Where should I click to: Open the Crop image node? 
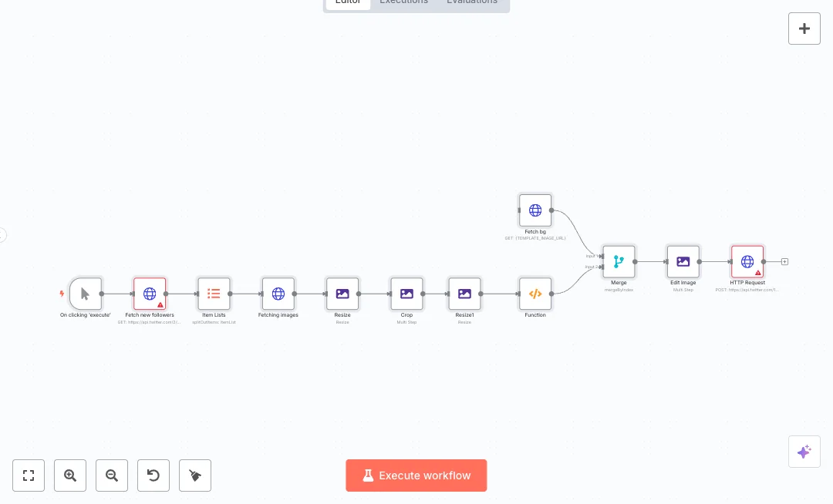[x=406, y=294]
